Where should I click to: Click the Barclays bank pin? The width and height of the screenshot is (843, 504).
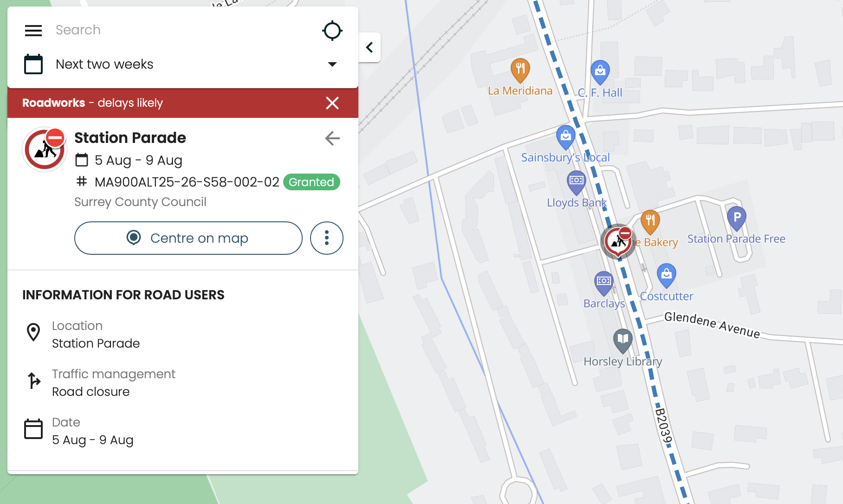pyautogui.click(x=604, y=283)
